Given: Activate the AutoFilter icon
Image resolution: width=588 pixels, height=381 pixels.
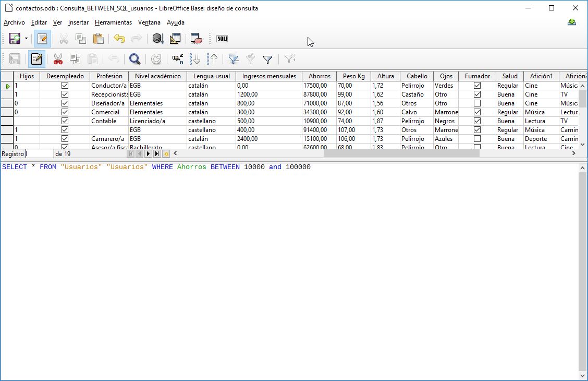Looking at the screenshot, I should tap(232, 59).
